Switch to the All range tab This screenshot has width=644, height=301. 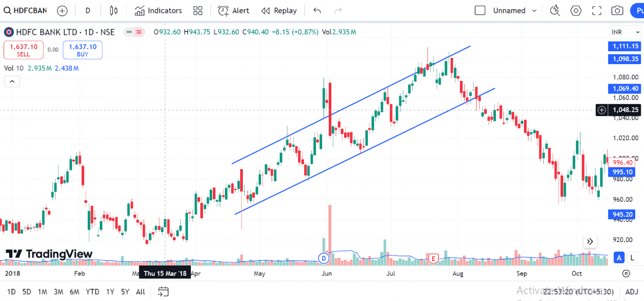click(x=140, y=291)
